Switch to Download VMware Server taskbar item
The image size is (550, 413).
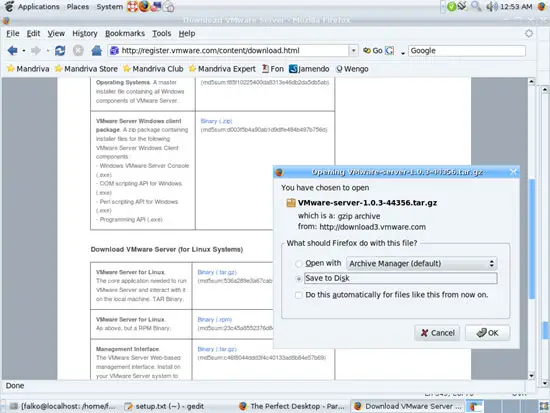pos(409,406)
